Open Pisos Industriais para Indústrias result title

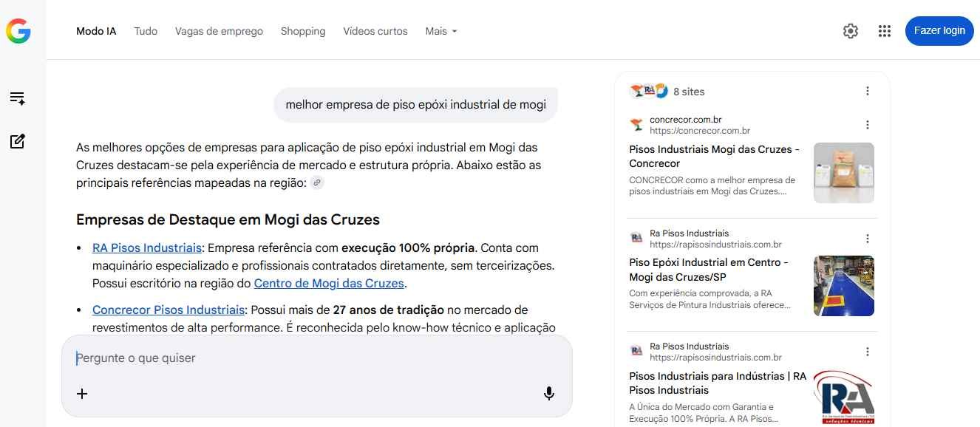pos(718,383)
